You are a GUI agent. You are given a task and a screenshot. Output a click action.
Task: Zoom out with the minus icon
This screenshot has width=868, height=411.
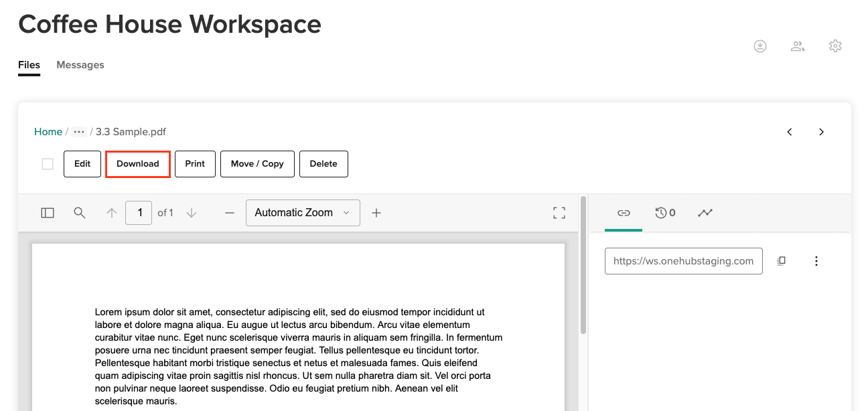pos(230,213)
